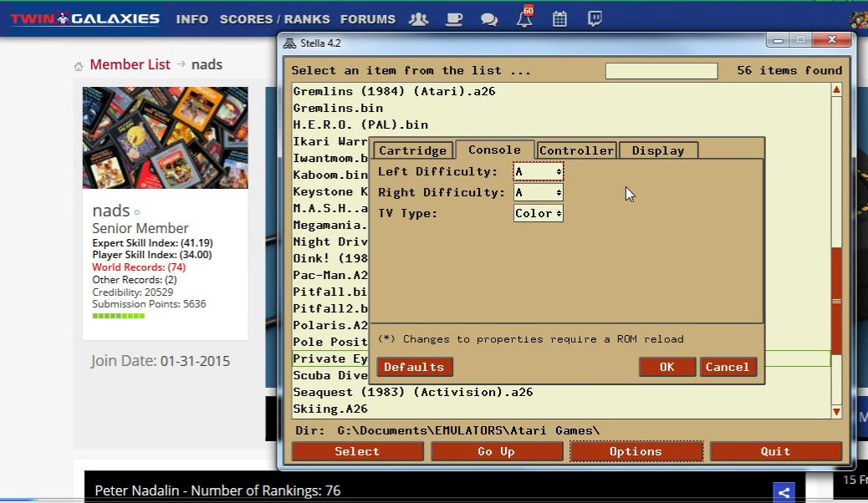Select the Ikari Warriors entry in the list

[x=330, y=142]
